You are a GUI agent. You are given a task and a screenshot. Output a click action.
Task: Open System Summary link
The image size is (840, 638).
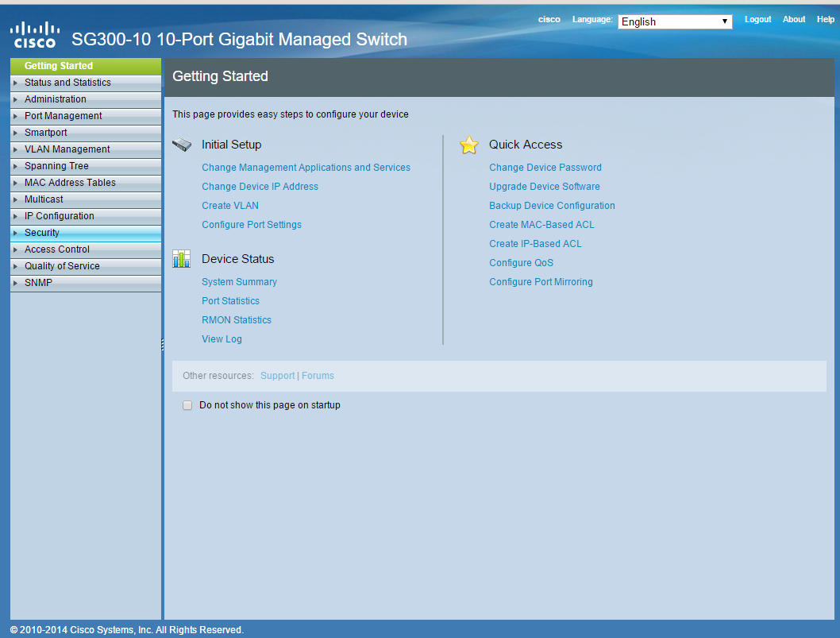click(x=239, y=282)
